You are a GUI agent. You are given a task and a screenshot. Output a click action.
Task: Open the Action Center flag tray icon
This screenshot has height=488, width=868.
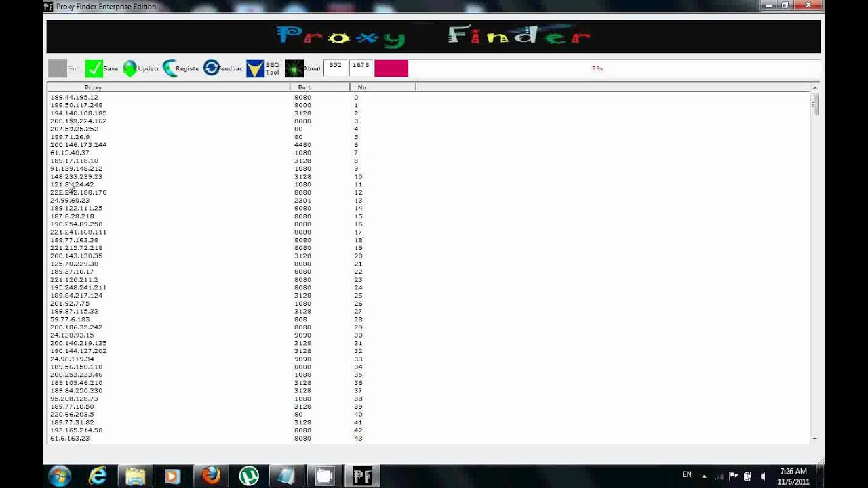coord(733,476)
